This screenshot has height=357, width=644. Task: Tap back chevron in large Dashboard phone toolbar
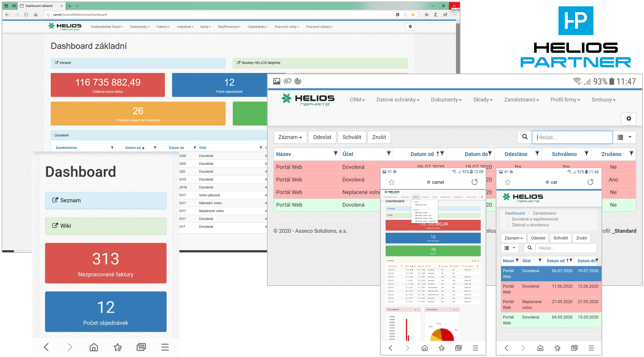(46, 347)
